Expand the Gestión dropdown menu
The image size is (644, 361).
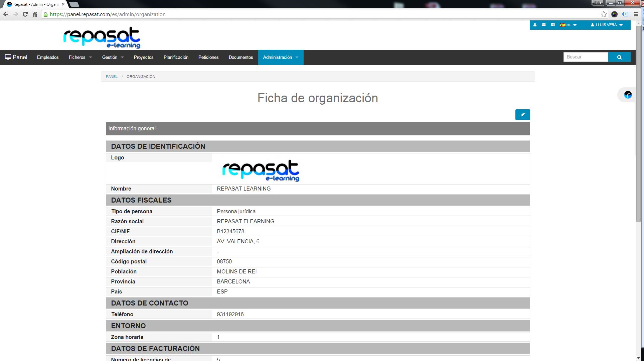(113, 57)
